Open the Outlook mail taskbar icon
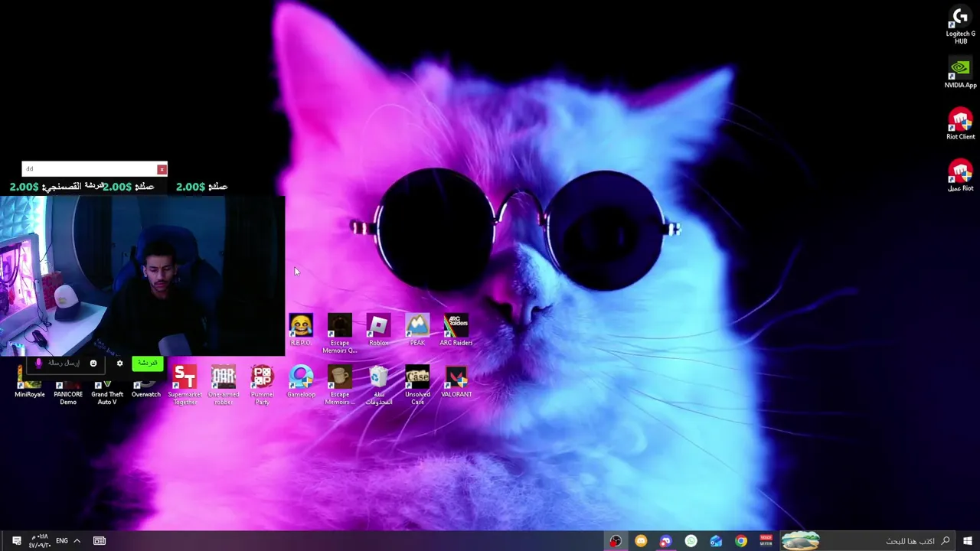 [716, 541]
